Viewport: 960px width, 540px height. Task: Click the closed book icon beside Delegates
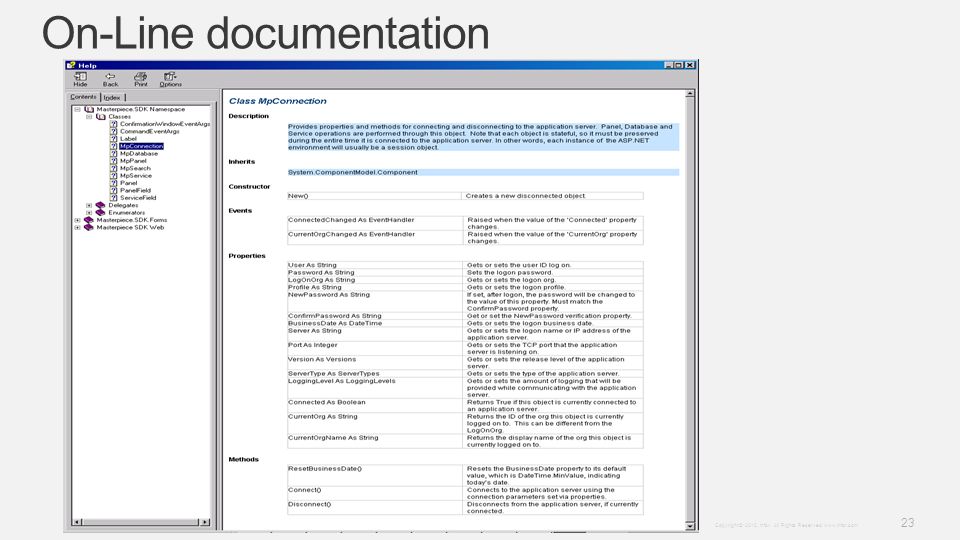point(100,205)
